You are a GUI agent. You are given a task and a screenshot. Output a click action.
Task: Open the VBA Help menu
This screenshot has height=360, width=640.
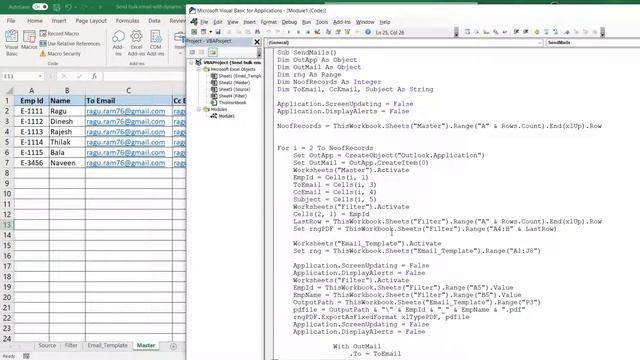point(385,22)
